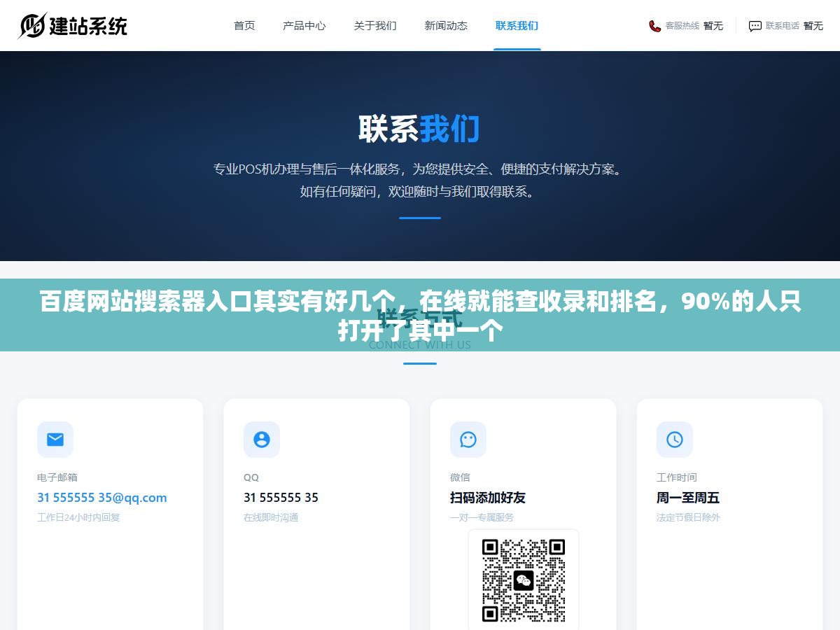Viewport: 840px width, 630px height.
Task: Click the 法定节假日除外 note
Action: pyautogui.click(x=688, y=517)
